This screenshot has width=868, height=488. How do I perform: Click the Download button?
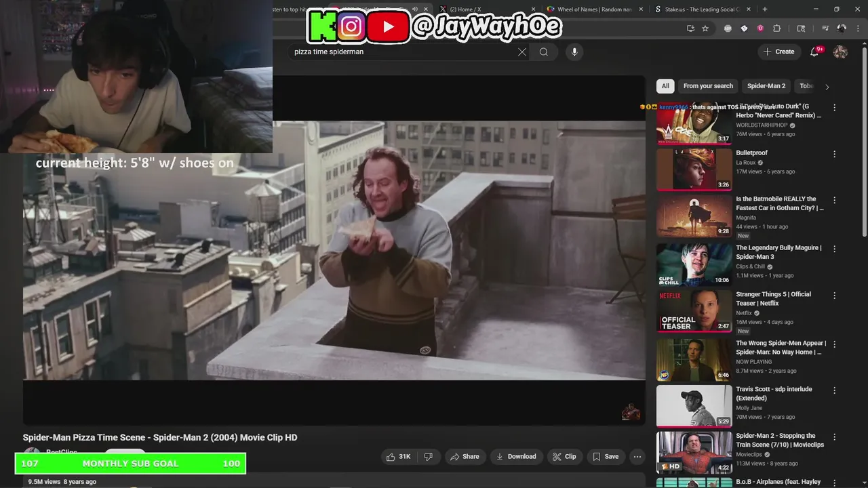point(516,457)
